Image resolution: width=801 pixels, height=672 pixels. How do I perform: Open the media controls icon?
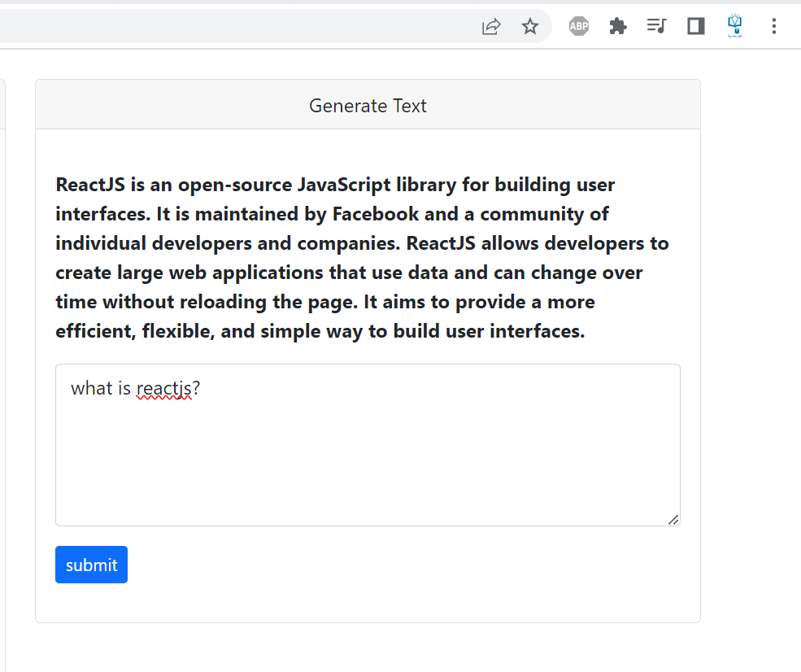[x=656, y=25]
